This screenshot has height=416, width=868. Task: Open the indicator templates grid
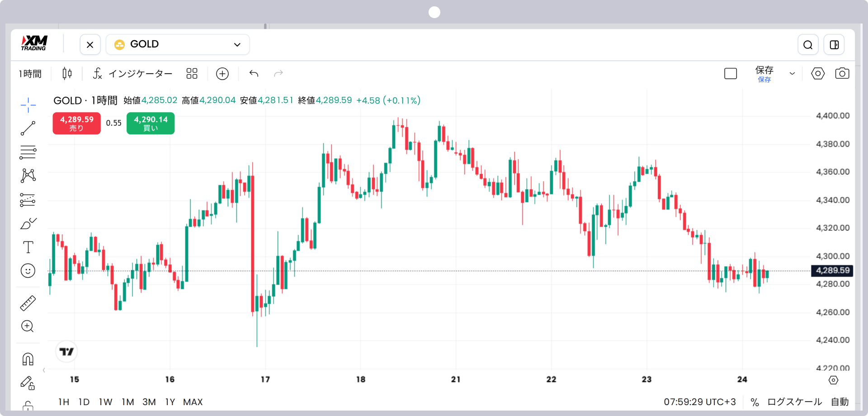(x=192, y=73)
